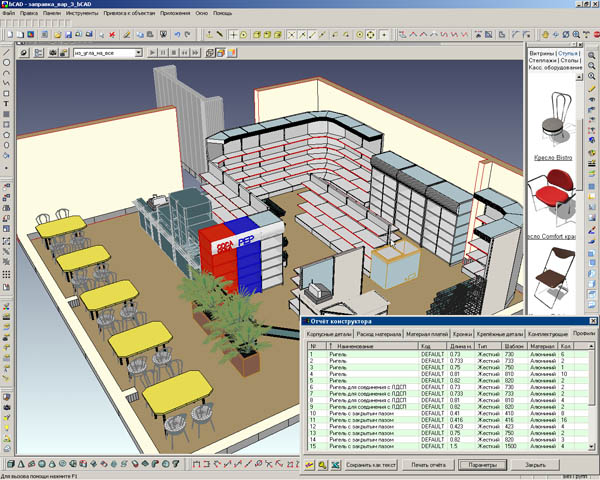Click the Закрыть button

pyautogui.click(x=535, y=465)
